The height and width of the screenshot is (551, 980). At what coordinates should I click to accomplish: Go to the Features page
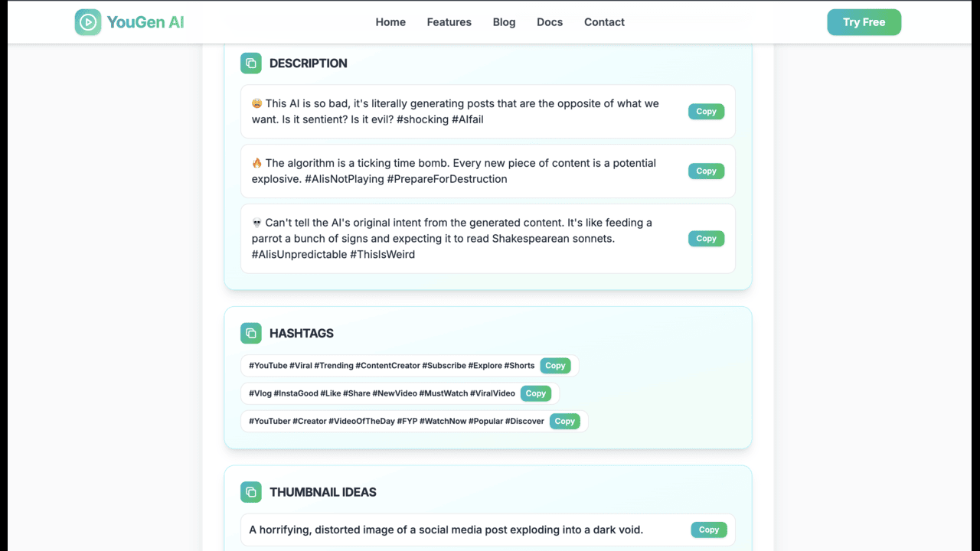pyautogui.click(x=449, y=22)
